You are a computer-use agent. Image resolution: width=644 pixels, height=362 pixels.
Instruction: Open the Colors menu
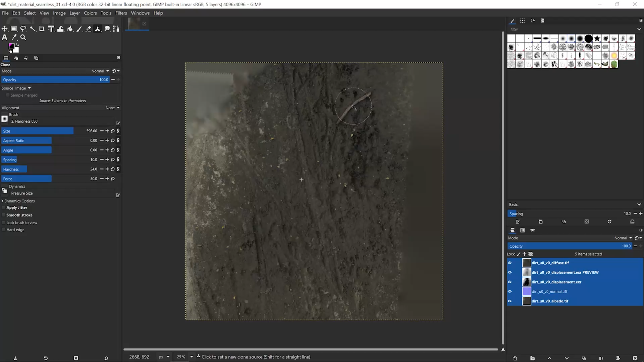click(90, 13)
